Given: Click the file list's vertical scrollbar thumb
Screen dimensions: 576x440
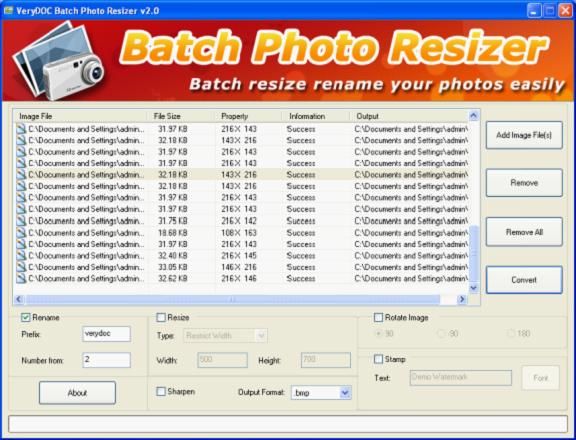Looking at the screenshot, I should point(474,253).
